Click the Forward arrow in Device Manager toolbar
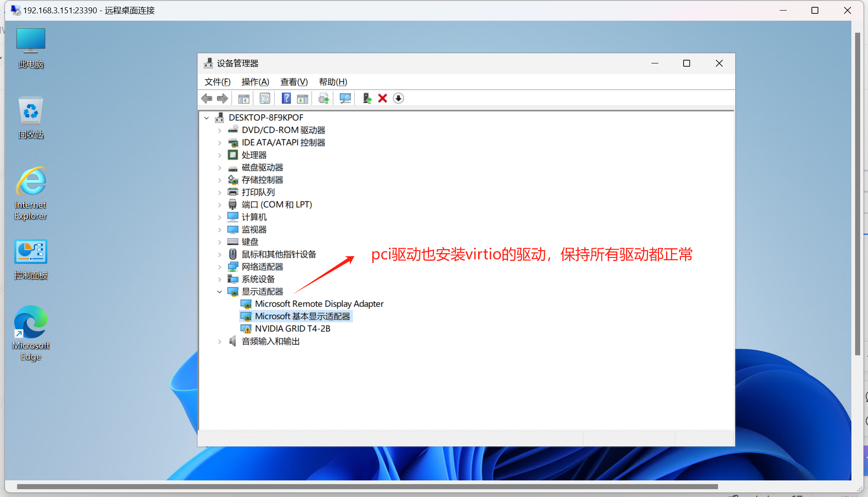 tap(223, 98)
